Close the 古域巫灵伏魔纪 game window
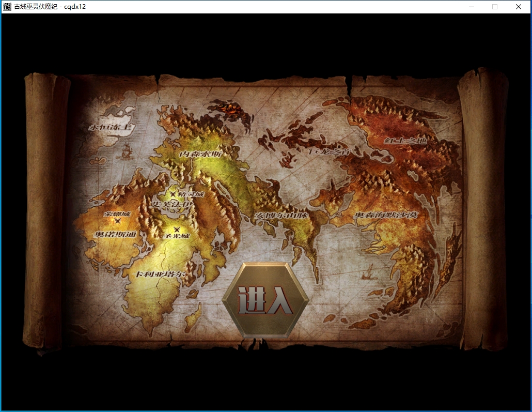Screen dimensions: 532x412 519,7
